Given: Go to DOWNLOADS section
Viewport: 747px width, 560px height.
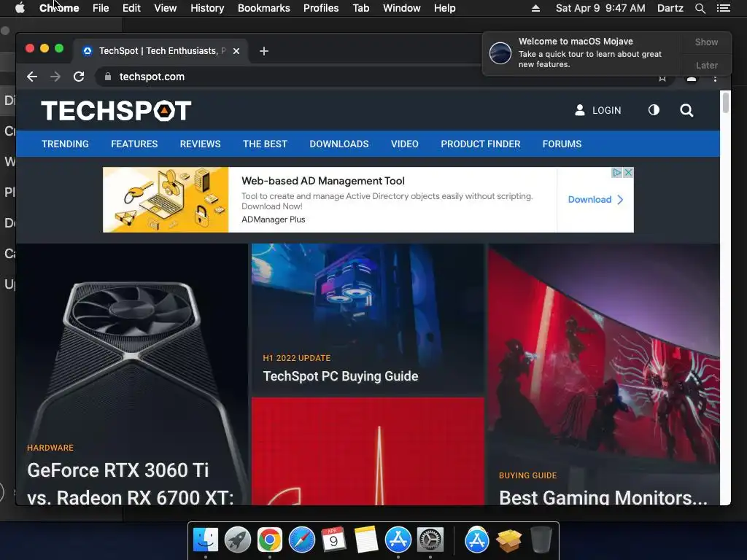Looking at the screenshot, I should (x=339, y=144).
